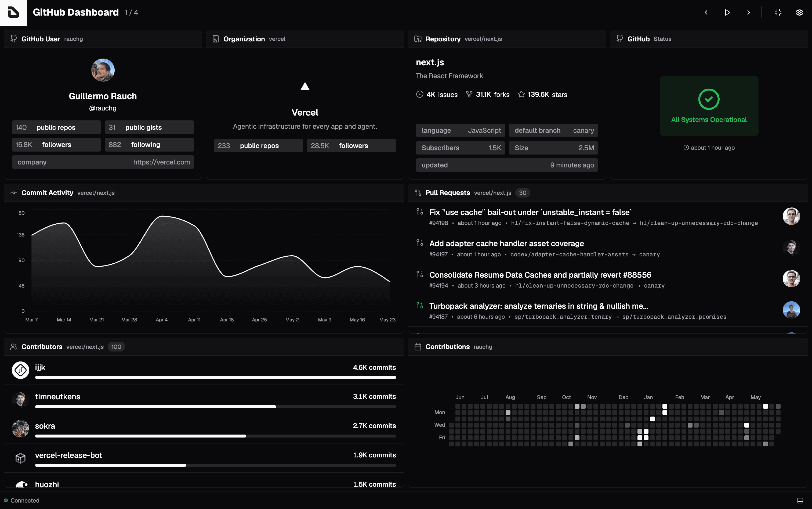The width and height of the screenshot is (812, 509).
Task: Click the 28.5K followers organization stat
Action: (x=351, y=145)
